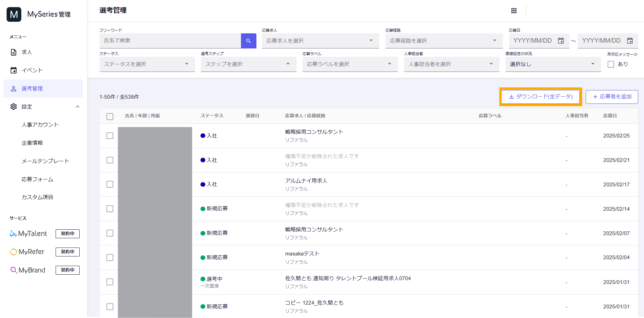Open the apps grid icon in header
The width and height of the screenshot is (644, 318).
click(x=514, y=11)
